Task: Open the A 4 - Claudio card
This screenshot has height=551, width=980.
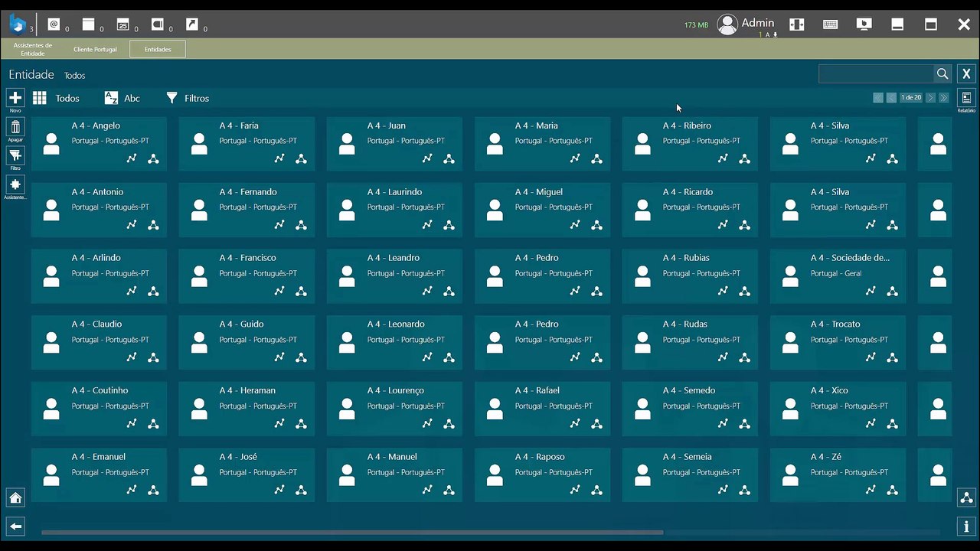Action: click(x=99, y=342)
